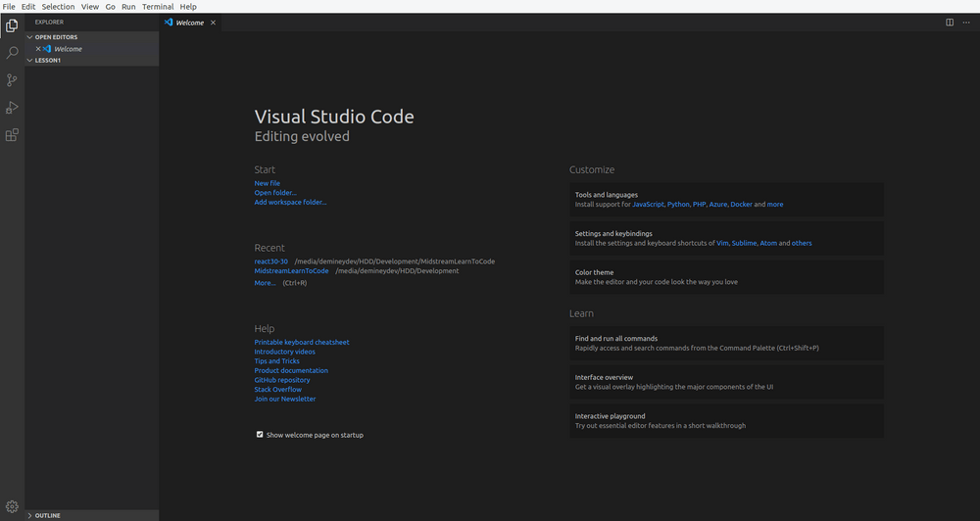980x521 pixels.
Task: Install JavaScript support link
Action: (x=648, y=205)
